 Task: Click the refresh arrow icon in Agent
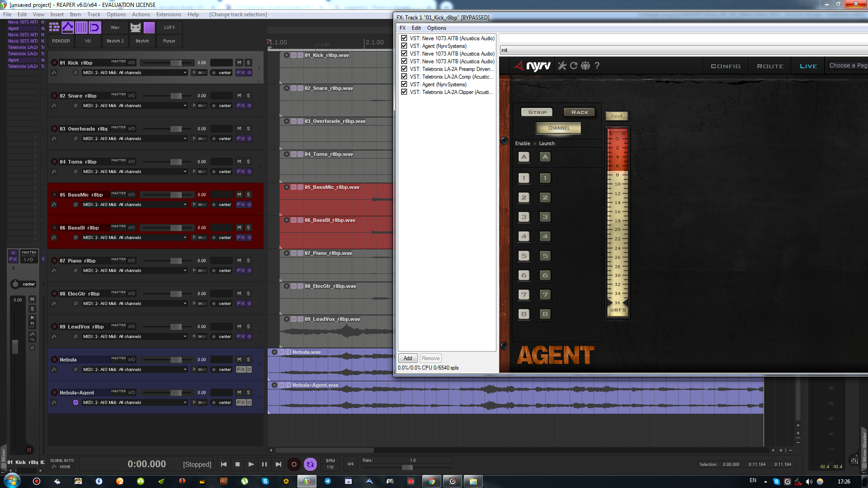coord(574,66)
